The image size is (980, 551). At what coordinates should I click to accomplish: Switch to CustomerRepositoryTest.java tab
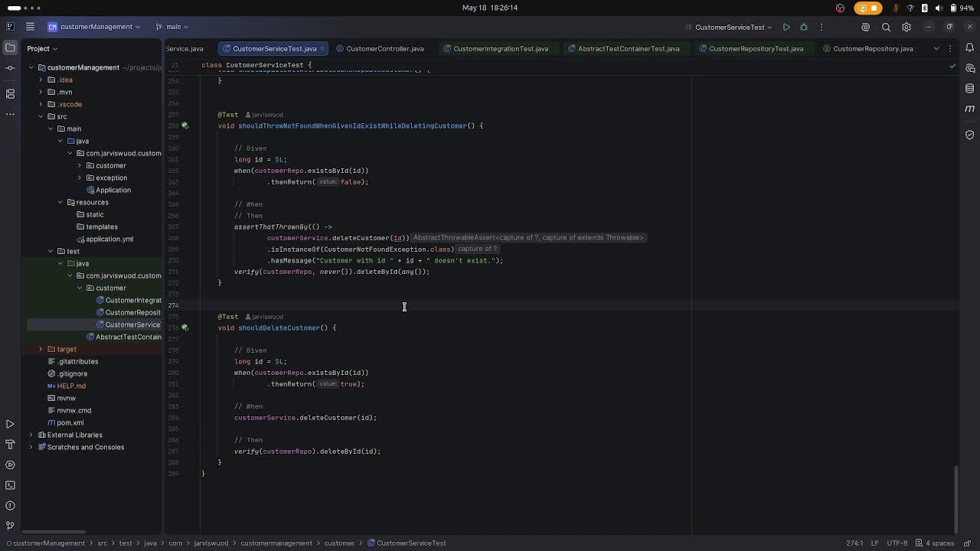click(751, 48)
